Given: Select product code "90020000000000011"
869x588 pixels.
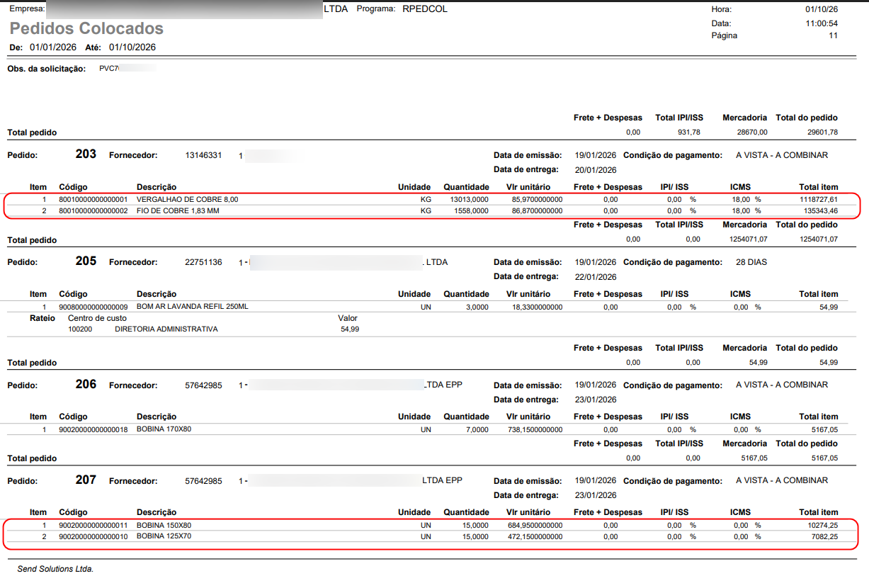Looking at the screenshot, I should 93,526.
